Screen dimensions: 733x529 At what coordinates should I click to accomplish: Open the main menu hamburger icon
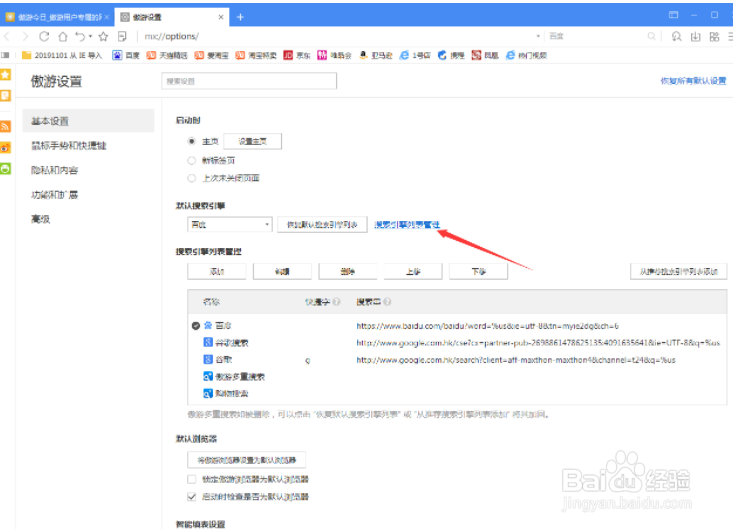point(730,36)
